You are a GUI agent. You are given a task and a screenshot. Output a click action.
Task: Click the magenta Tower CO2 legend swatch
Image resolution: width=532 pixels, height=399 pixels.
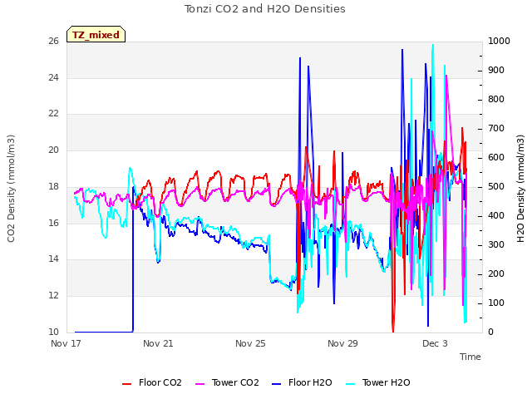click(200, 384)
